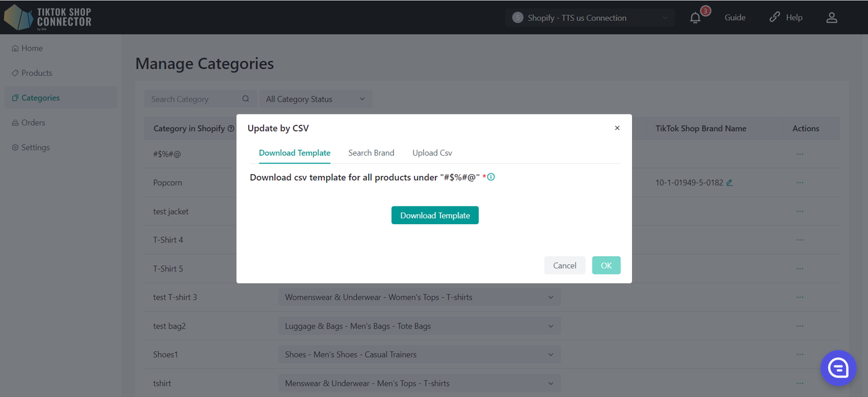Open the user profile icon

[831, 18]
